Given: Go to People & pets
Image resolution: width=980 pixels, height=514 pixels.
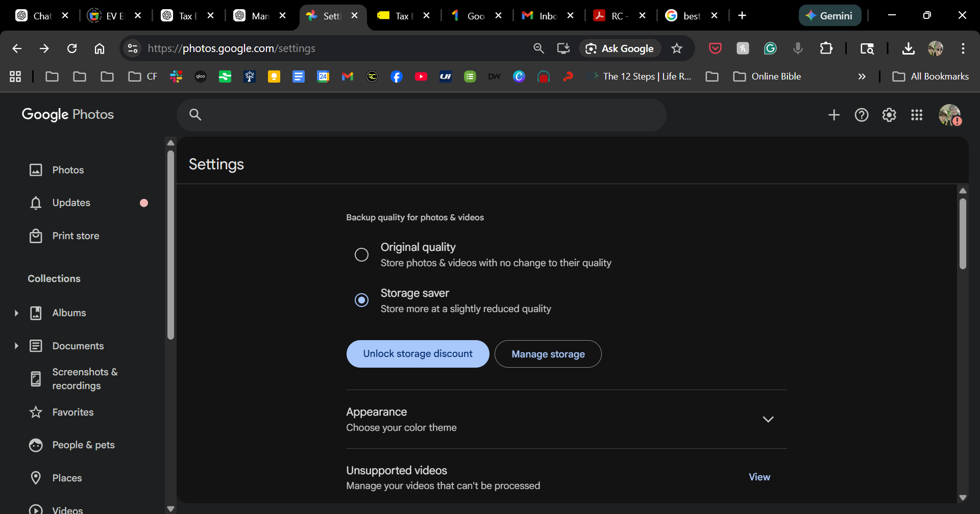Looking at the screenshot, I should (83, 445).
